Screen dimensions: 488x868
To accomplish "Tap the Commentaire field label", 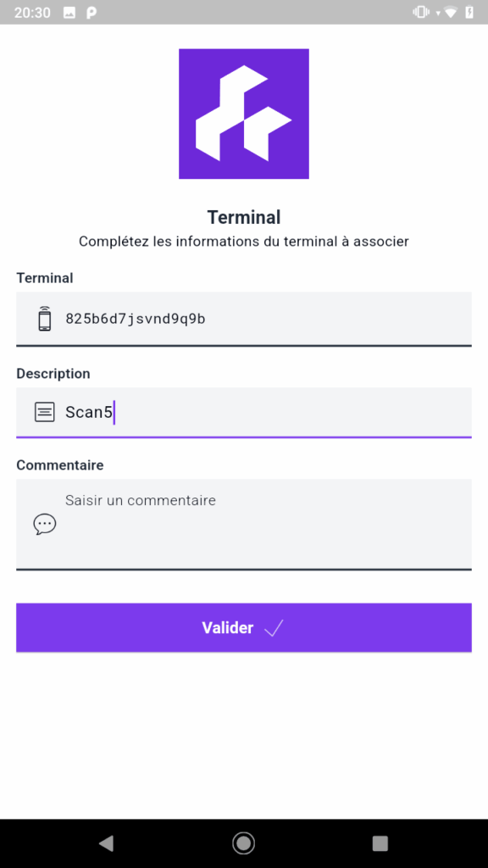I will [x=60, y=465].
